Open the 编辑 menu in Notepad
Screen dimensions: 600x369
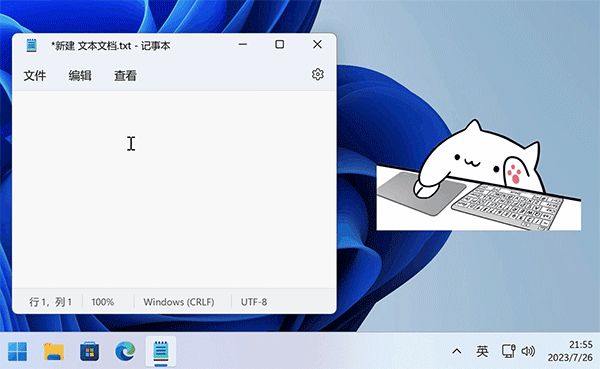80,75
